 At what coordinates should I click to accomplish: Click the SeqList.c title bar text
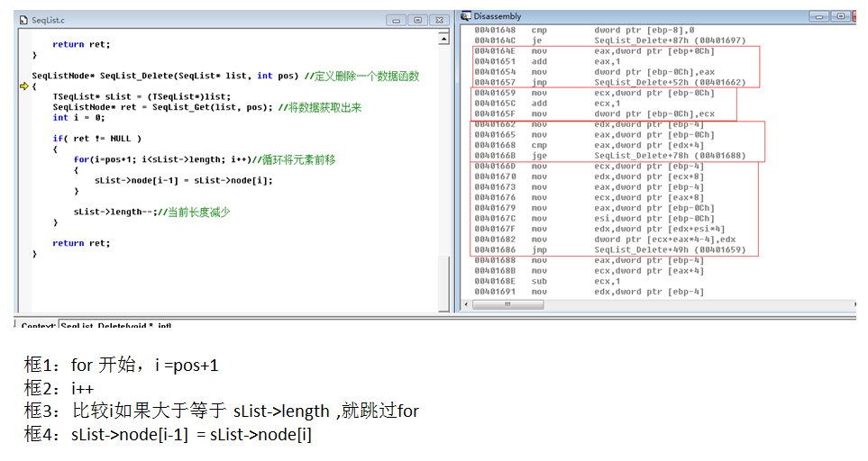[48, 21]
